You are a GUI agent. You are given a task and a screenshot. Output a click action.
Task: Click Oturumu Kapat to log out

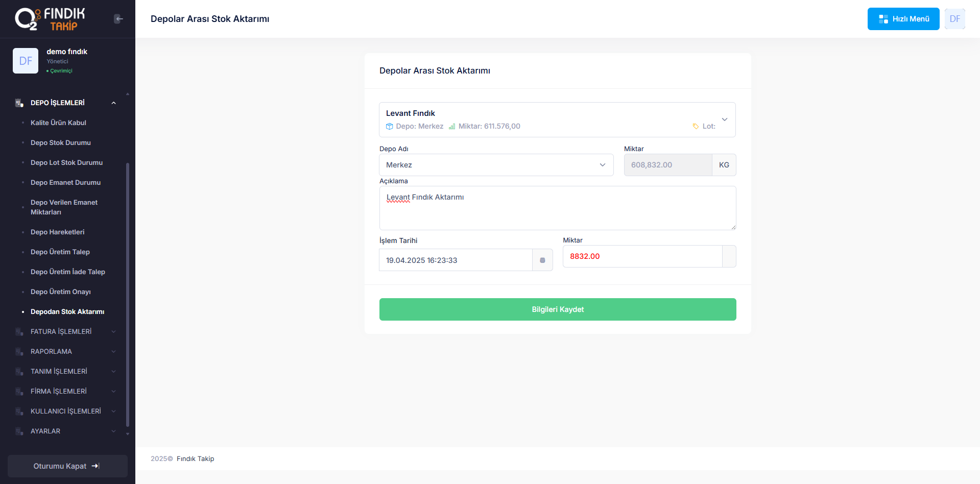pos(67,466)
